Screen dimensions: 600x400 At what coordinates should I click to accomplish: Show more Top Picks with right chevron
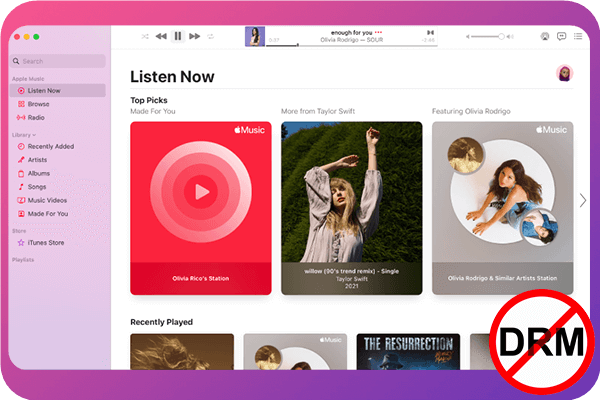(x=582, y=200)
